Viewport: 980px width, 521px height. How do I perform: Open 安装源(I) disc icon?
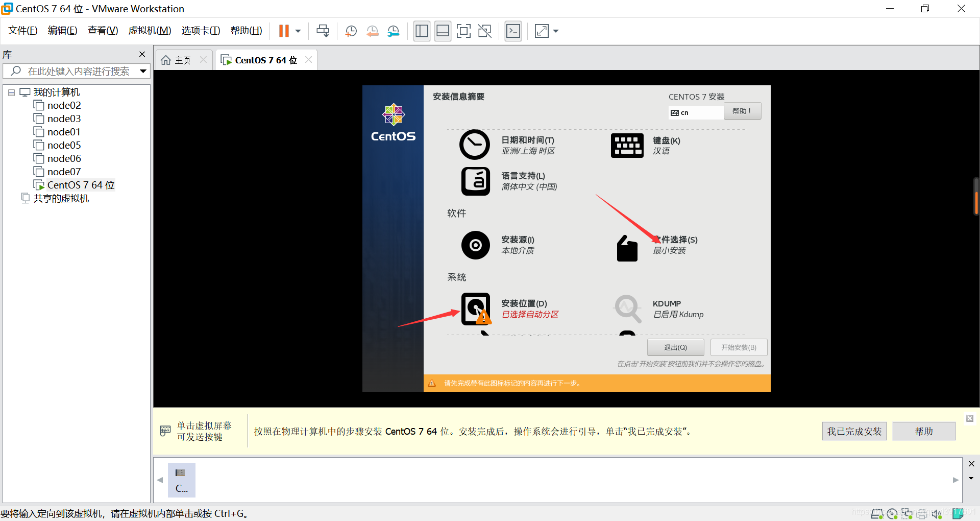475,245
